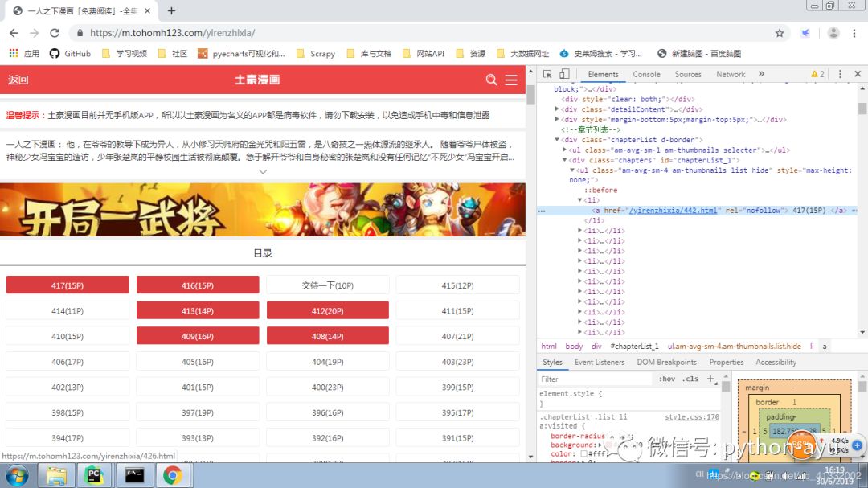Viewport: 868px width, 488px height.
Task: Expand the background property triangle
Action: point(599,445)
